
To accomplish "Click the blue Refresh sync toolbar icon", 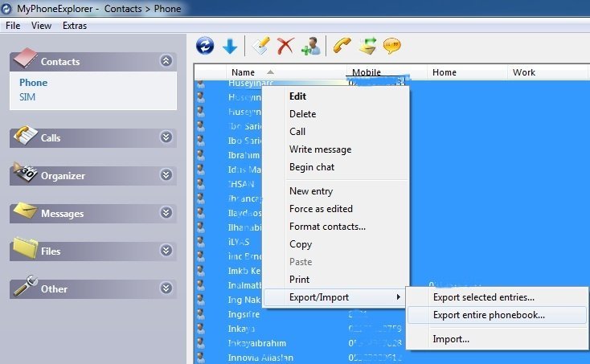I will (x=205, y=46).
